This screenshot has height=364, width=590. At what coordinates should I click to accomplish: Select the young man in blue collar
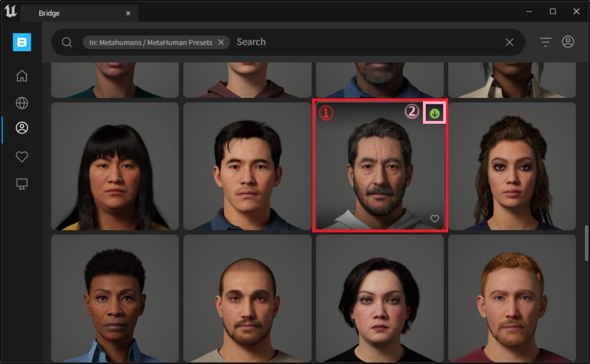[x=247, y=166]
